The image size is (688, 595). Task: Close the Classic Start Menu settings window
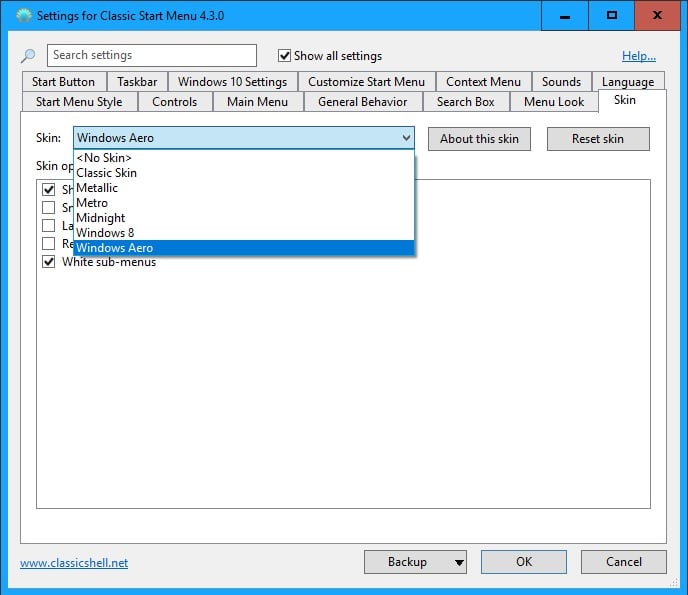[x=657, y=16]
